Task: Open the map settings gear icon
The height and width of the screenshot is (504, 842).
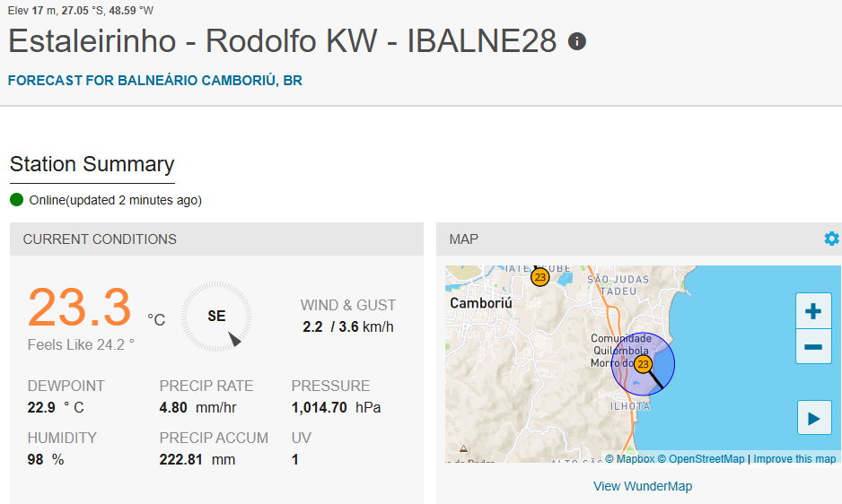Action: (832, 239)
